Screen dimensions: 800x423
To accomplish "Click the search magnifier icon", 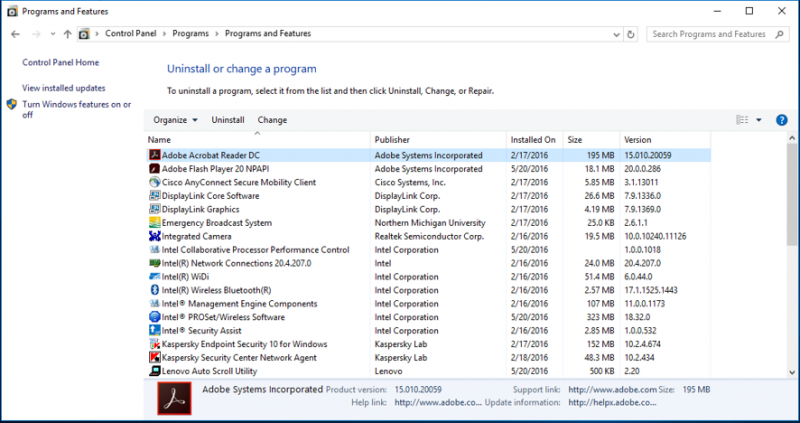I will (779, 34).
